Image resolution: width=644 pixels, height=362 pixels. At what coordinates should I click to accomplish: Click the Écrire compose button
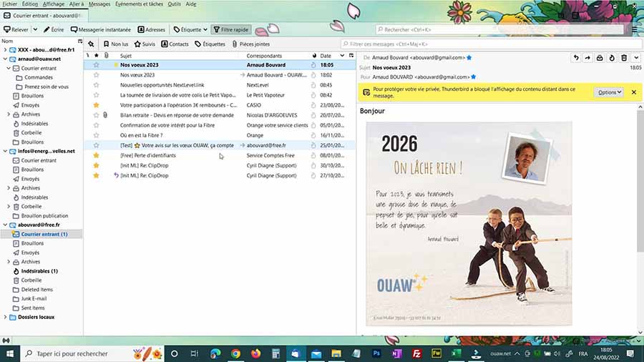(54, 30)
